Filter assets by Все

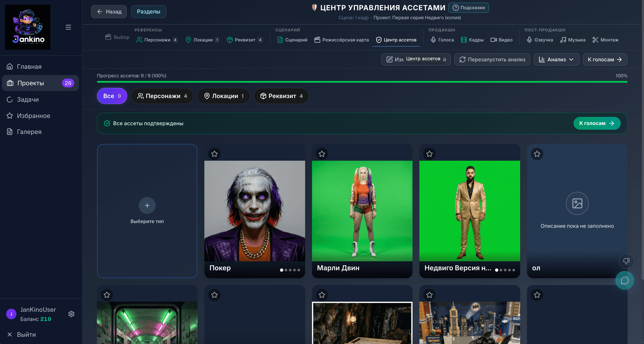point(112,96)
